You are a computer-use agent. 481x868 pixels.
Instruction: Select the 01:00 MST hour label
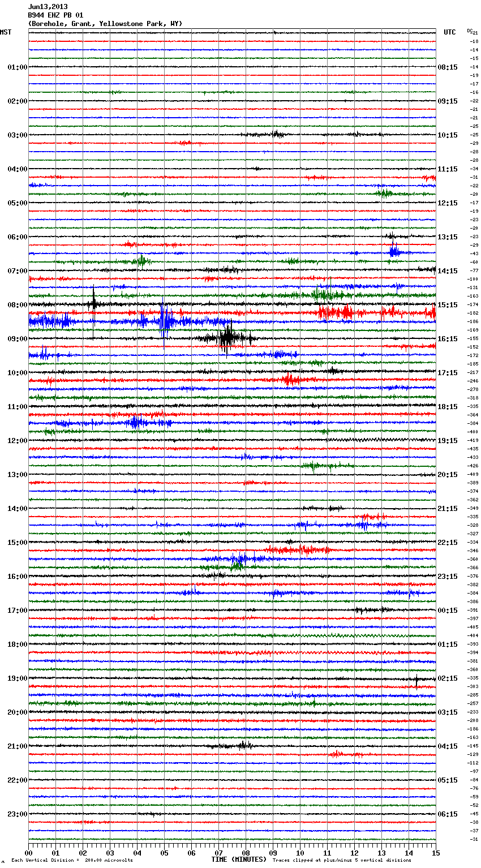17,67
